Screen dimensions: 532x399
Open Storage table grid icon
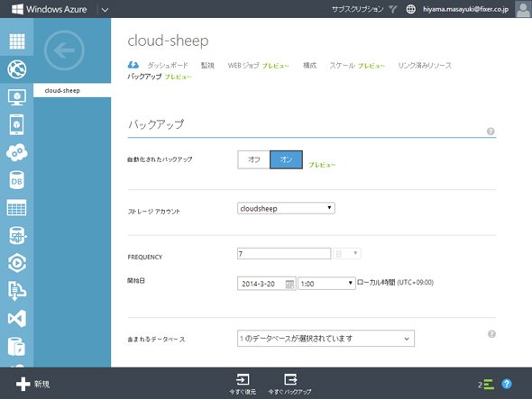16,207
